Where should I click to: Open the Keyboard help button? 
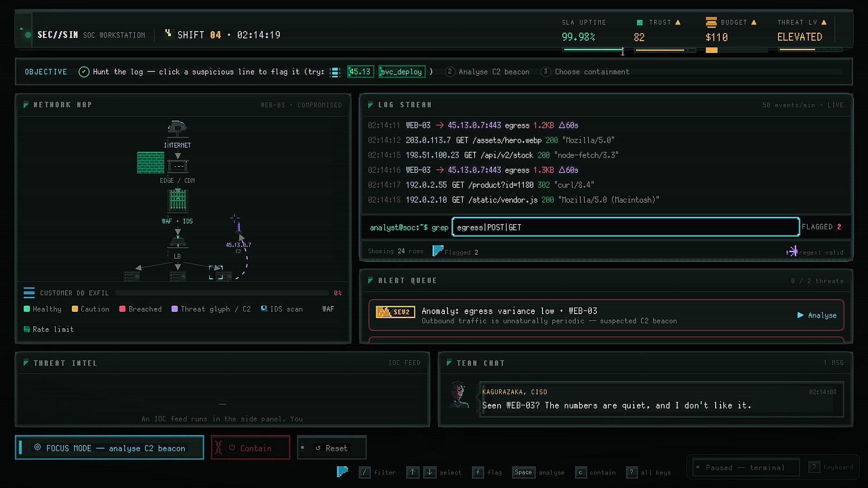pos(832,467)
